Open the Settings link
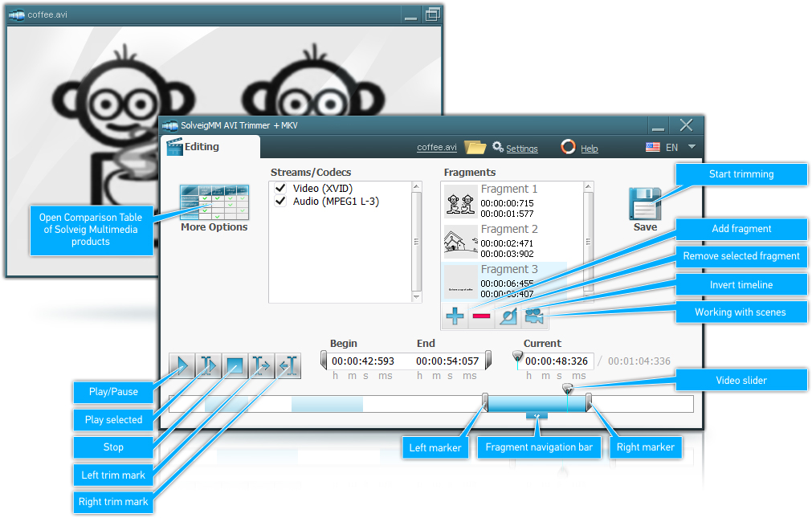Image resolution: width=812 pixels, height=518 pixels. 522,149
